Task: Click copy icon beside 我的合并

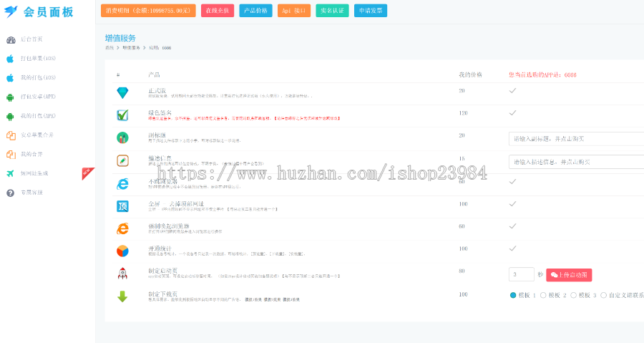Action: [x=11, y=155]
